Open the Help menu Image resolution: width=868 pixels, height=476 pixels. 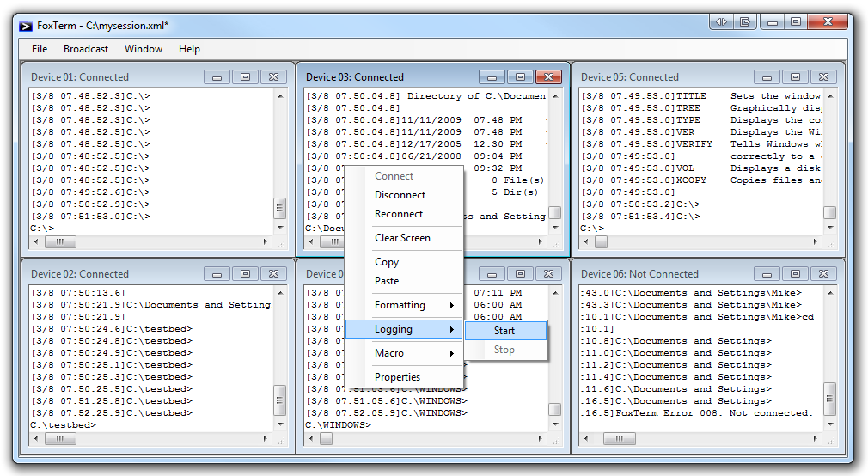[x=189, y=49]
